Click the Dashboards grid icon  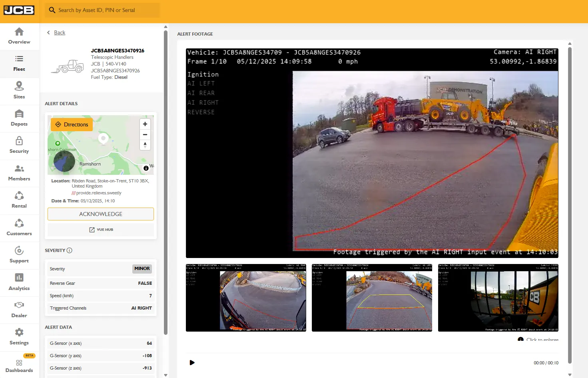click(19, 363)
